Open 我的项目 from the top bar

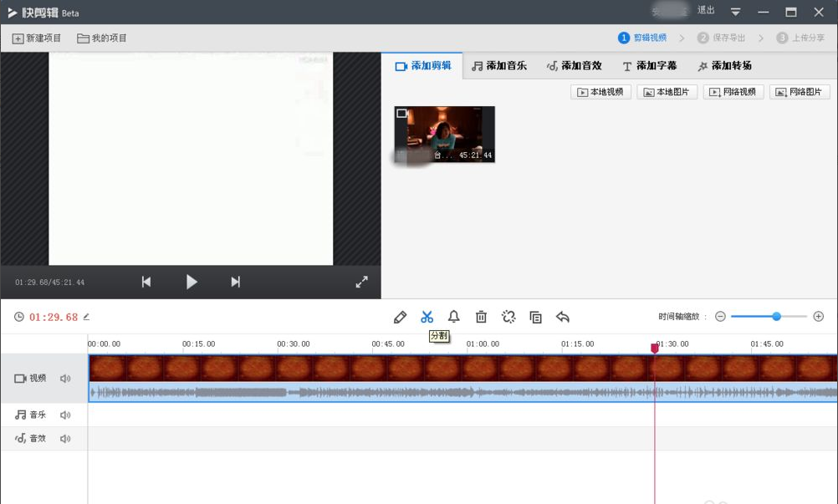(101, 38)
